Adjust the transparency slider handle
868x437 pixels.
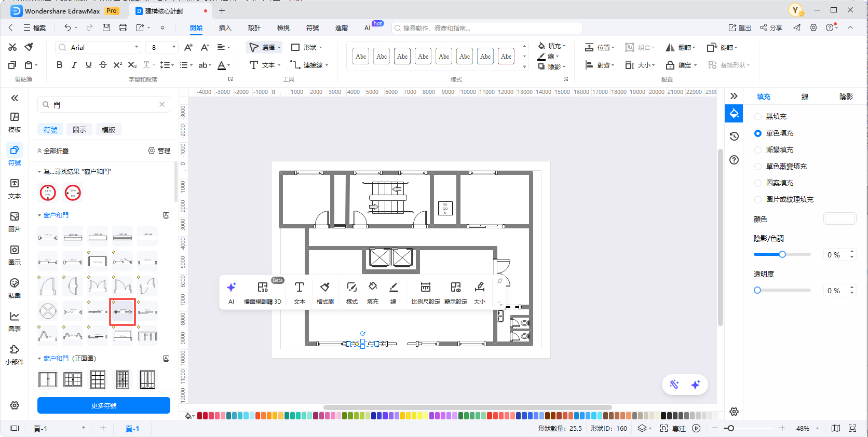click(757, 290)
